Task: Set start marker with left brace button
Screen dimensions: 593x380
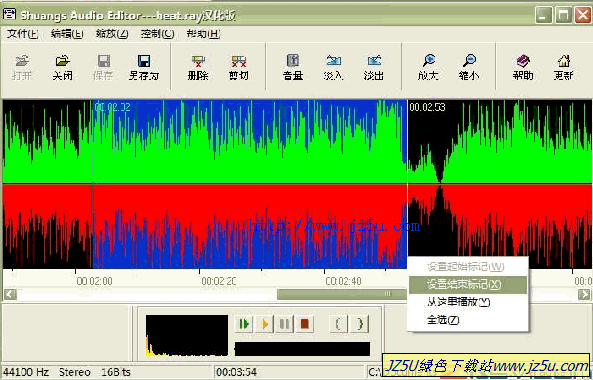Action: (x=338, y=324)
